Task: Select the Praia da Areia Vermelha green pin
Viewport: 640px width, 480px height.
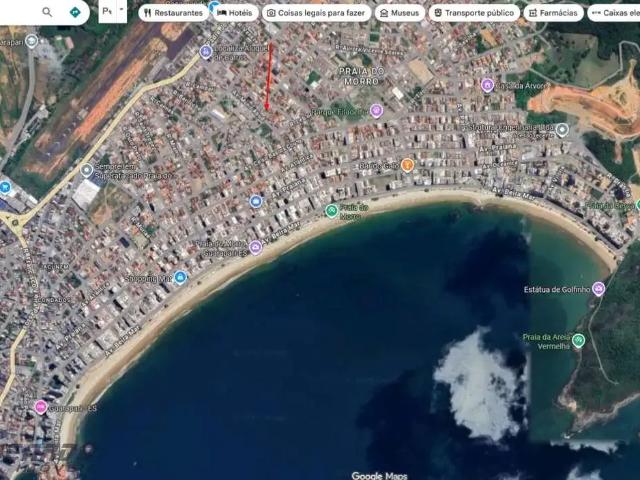Action: (x=578, y=340)
